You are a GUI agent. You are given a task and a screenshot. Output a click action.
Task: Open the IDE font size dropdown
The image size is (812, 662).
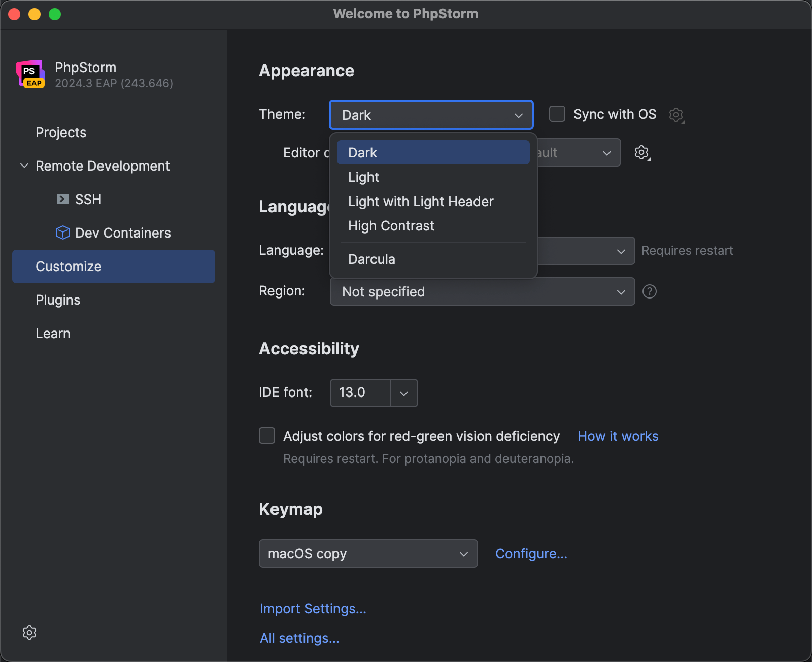pos(403,392)
